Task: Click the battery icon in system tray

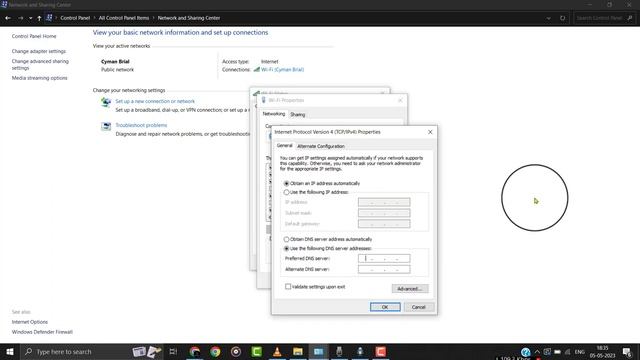Action: click(557, 352)
